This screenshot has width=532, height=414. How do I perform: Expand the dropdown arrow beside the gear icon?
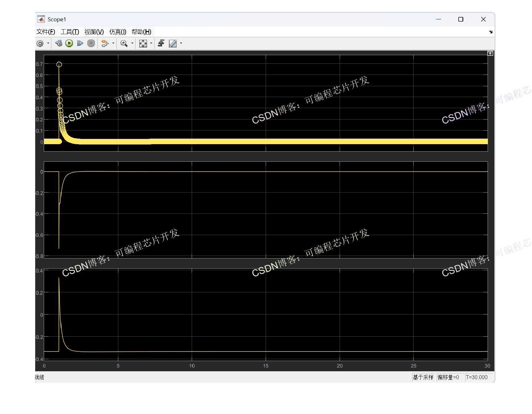(x=48, y=43)
